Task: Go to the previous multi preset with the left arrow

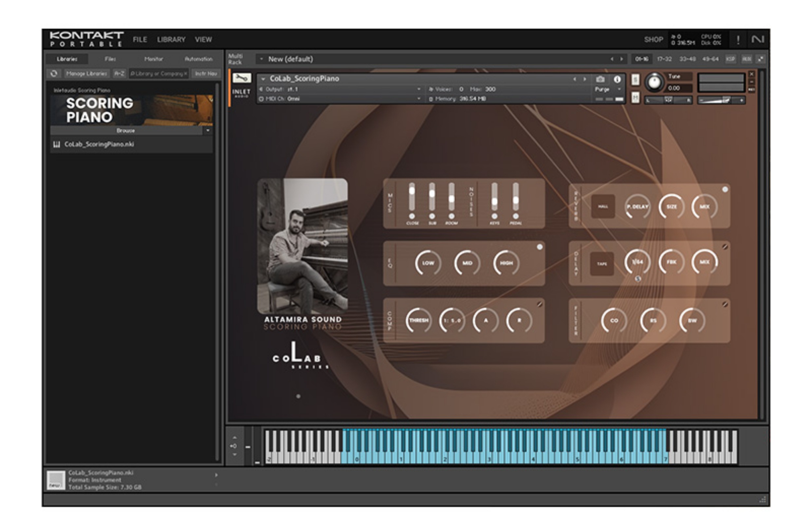Action: click(612, 59)
